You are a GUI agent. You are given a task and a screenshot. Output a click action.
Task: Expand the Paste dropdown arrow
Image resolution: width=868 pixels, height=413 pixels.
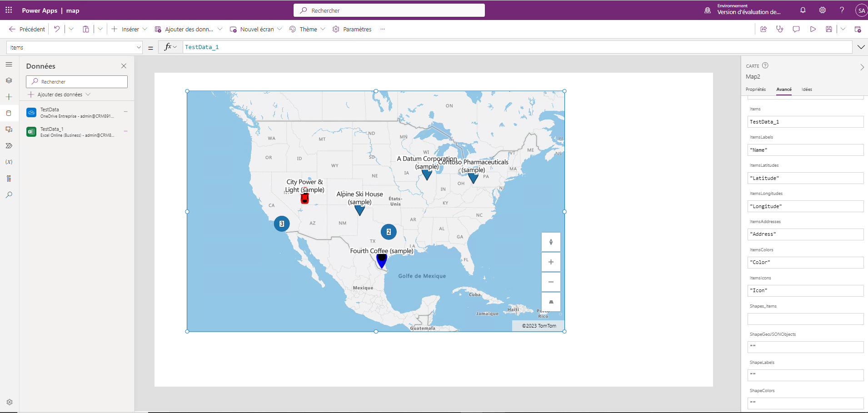pos(100,29)
